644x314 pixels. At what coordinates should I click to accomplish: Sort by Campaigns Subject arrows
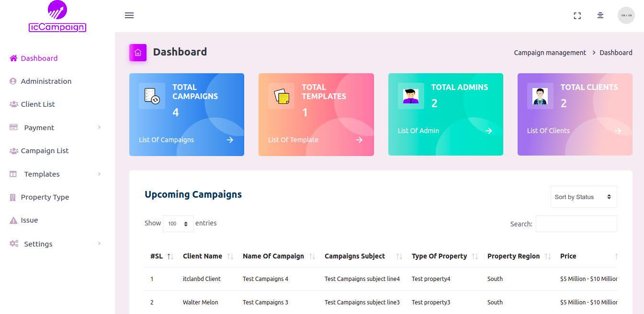tap(399, 257)
